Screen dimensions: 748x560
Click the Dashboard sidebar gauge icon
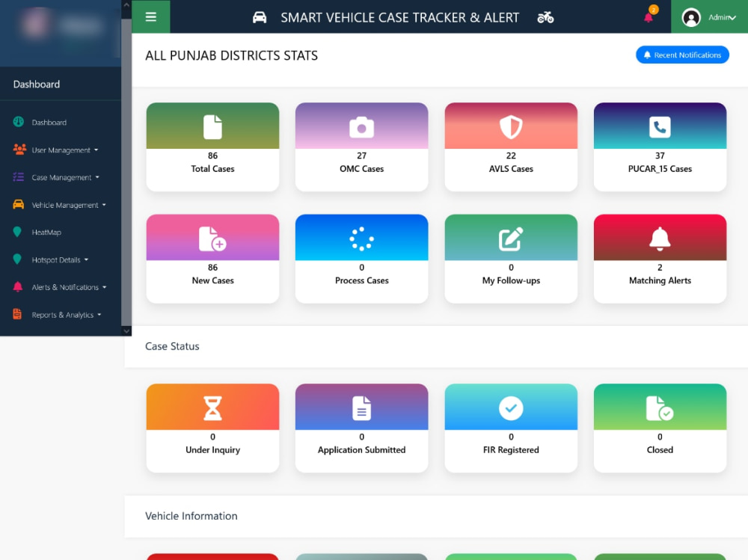click(x=18, y=122)
